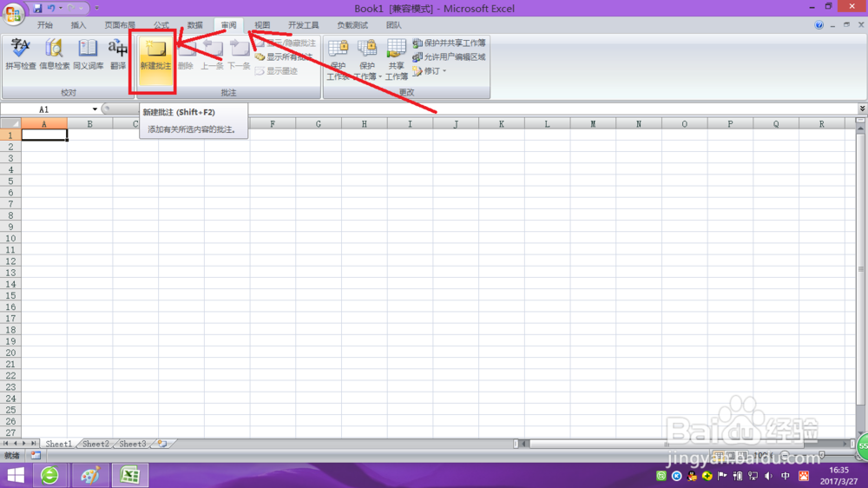Open Excel help question mark icon

point(819,25)
